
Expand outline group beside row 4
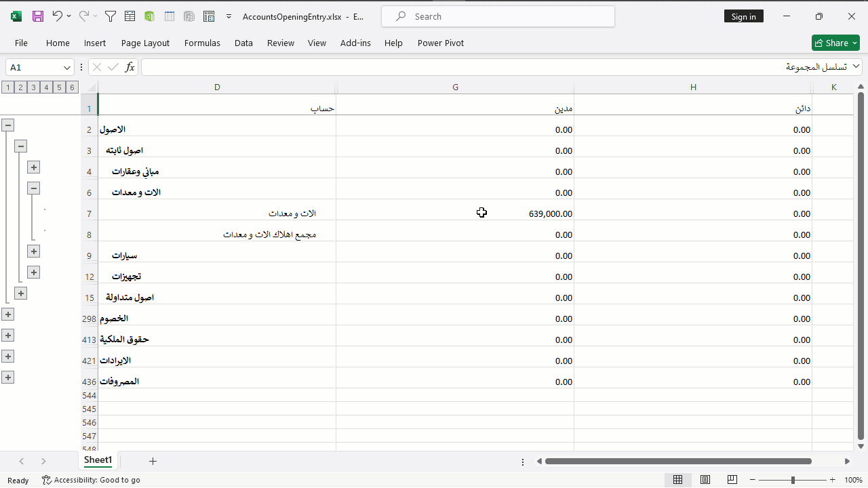point(33,167)
